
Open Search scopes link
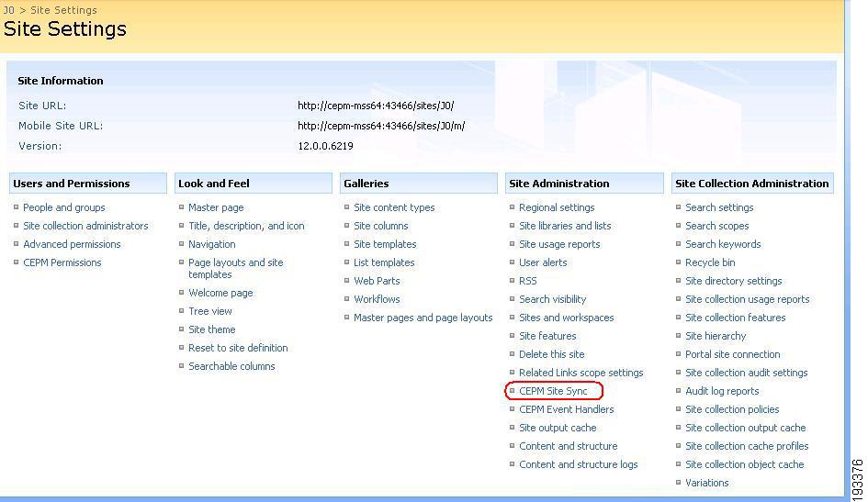[716, 226]
